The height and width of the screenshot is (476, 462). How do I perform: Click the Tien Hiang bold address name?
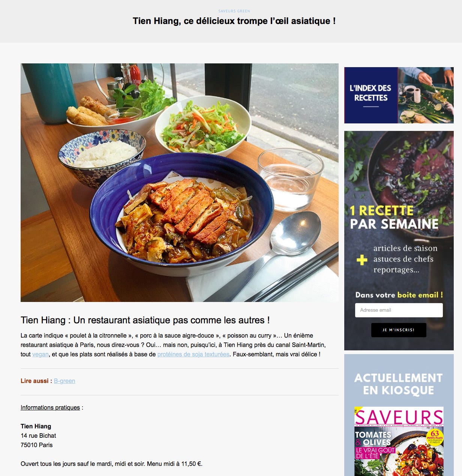tap(36, 426)
